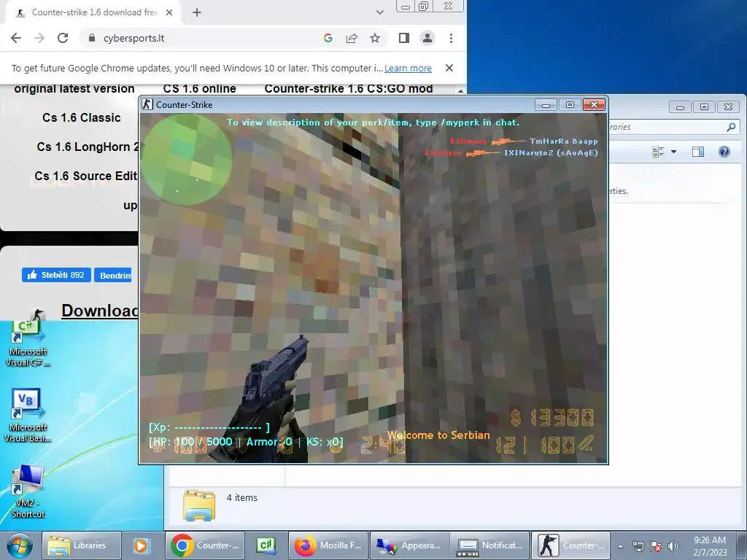
Task: Close the Counter-strike 1.6 download tab
Action: pos(169,12)
